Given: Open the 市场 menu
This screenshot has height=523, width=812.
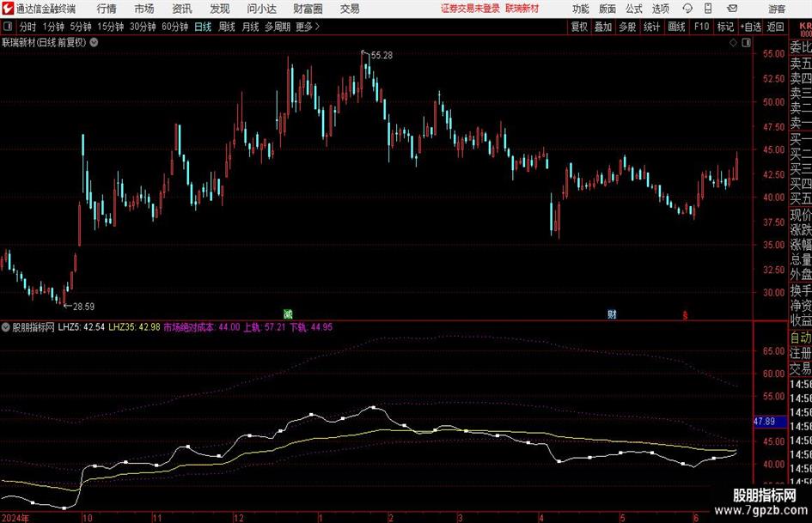Looking at the screenshot, I should [x=144, y=9].
